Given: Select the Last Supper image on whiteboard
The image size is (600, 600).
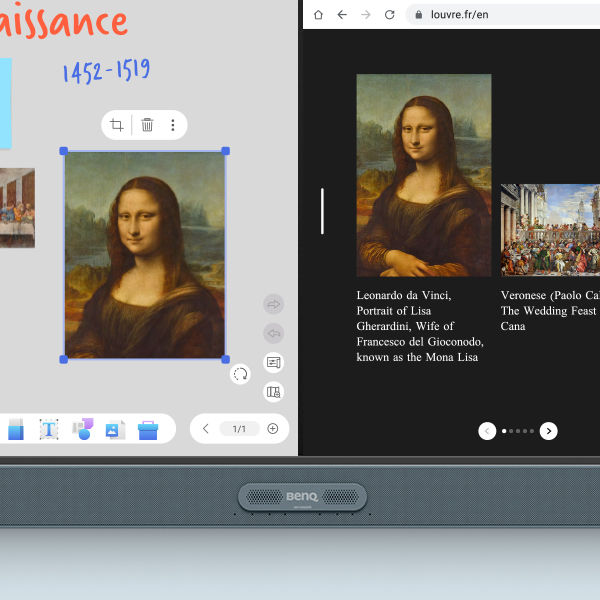Looking at the screenshot, I should pos(17,208).
